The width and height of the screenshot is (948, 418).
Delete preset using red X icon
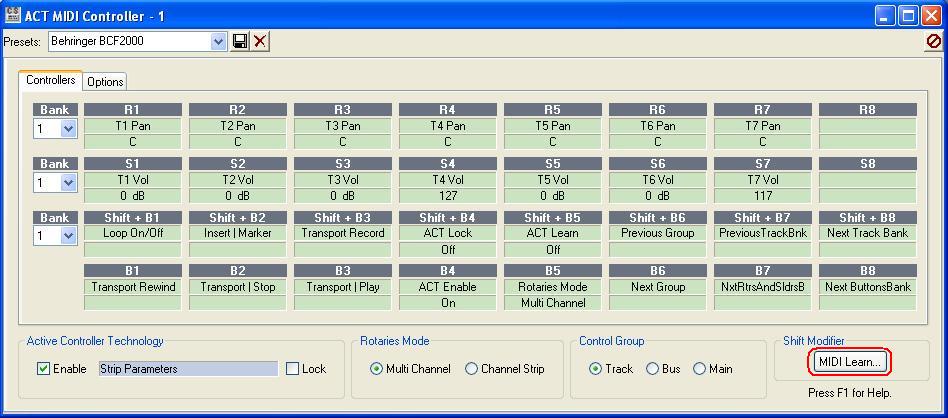click(x=260, y=41)
